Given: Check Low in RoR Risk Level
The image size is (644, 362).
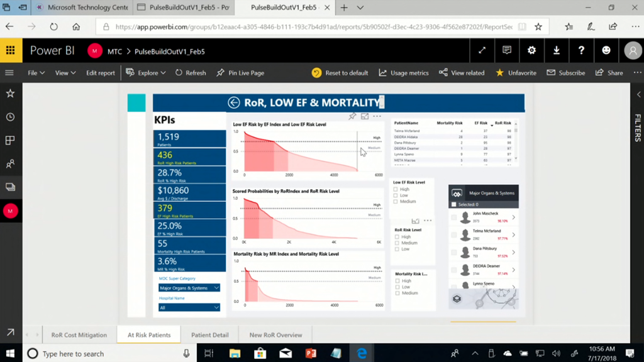Looking at the screenshot, I should 397,249.
